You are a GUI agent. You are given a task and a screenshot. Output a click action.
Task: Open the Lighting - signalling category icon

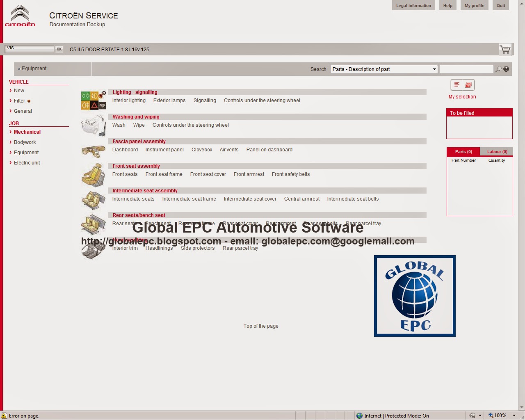click(94, 100)
